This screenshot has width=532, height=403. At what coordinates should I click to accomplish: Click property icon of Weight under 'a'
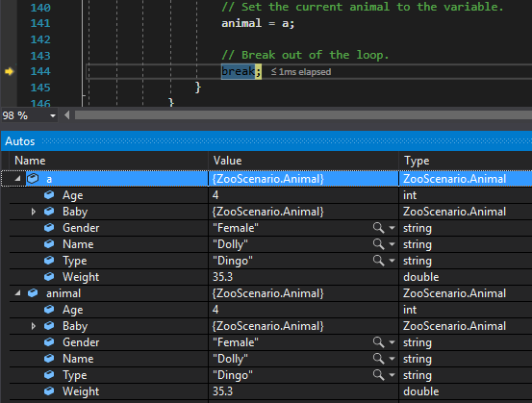(49, 276)
